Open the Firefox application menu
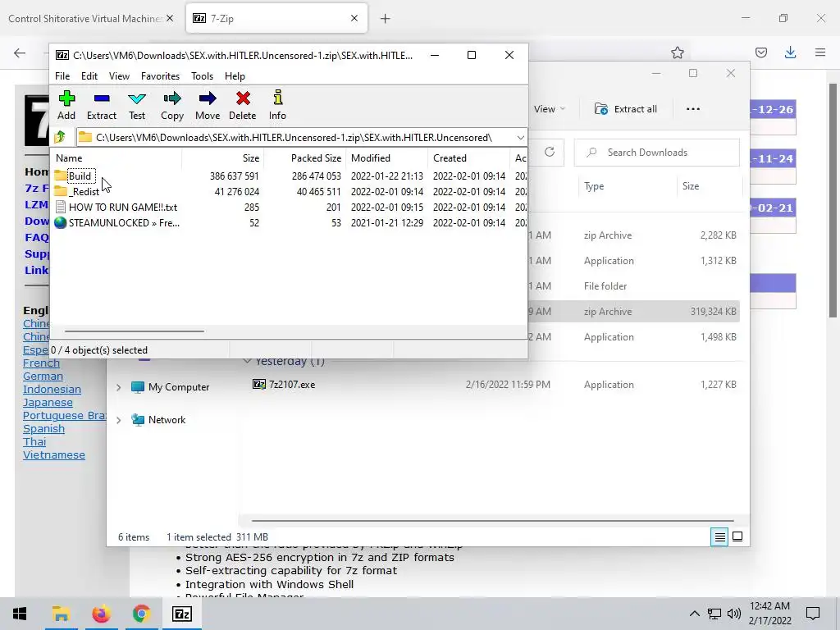 coord(820,52)
